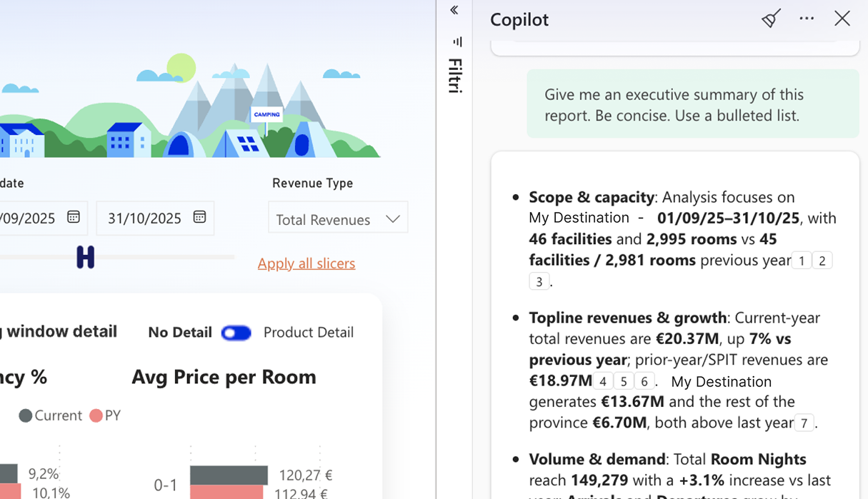Open citation reference 2

pos(822,261)
